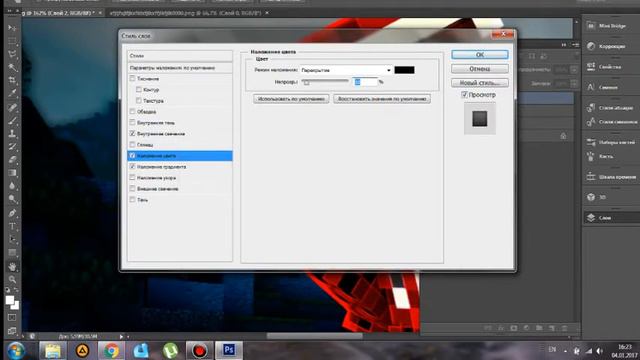Open the Наборы кистей brush presets panel
The image size is (640, 360).
(611, 142)
